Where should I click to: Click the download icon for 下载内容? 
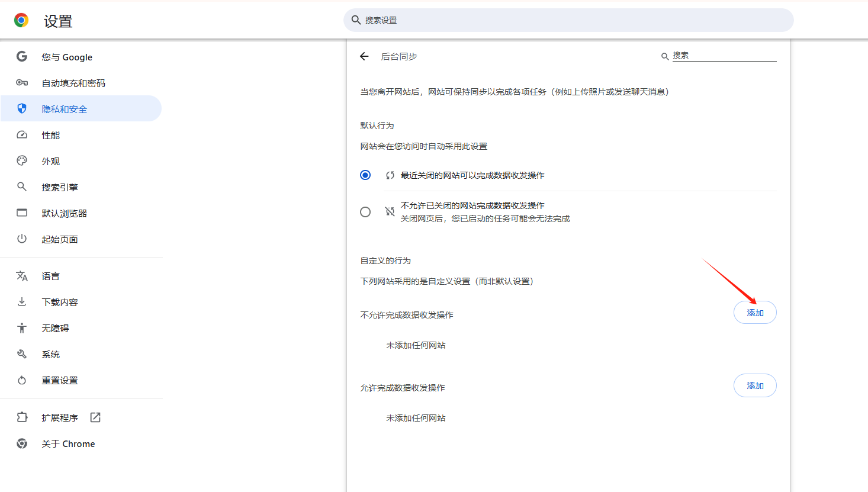coord(22,302)
